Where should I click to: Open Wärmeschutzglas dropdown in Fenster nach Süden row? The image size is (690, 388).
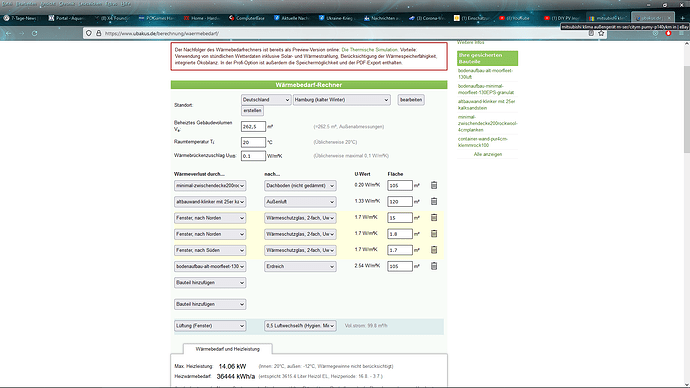click(300, 250)
